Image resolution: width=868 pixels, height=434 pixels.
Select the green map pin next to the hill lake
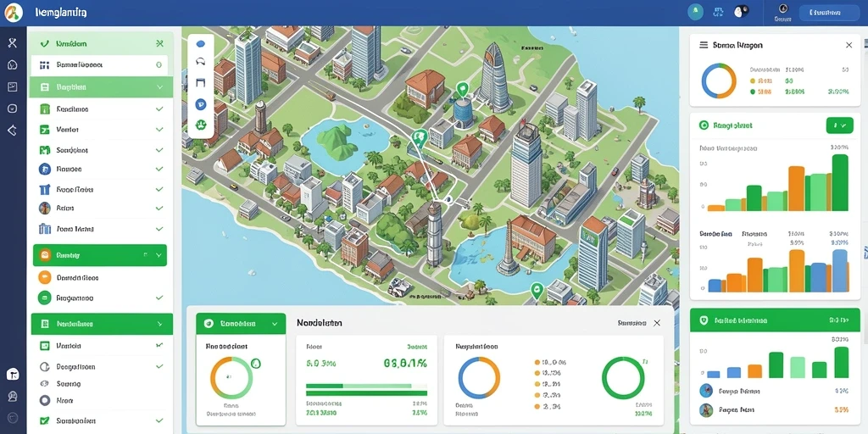tap(420, 137)
